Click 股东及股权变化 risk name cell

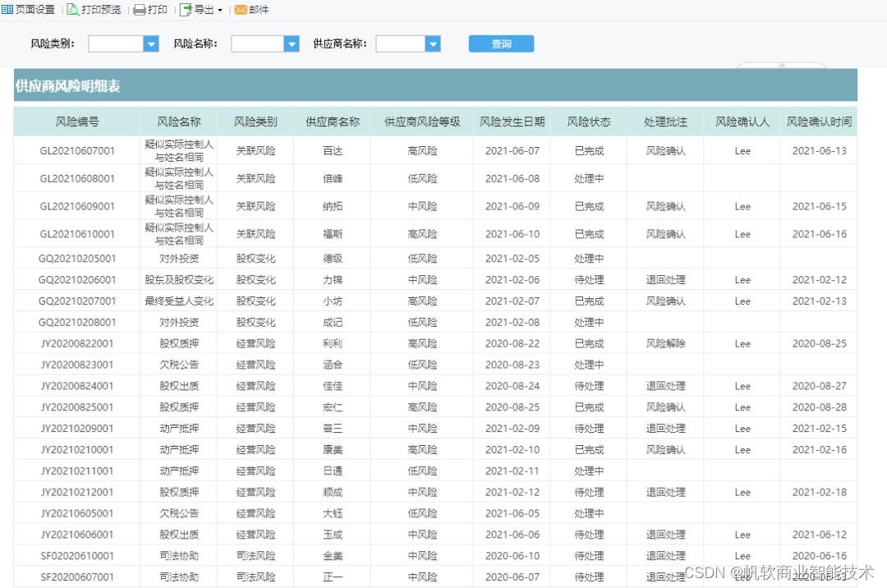[x=179, y=280]
